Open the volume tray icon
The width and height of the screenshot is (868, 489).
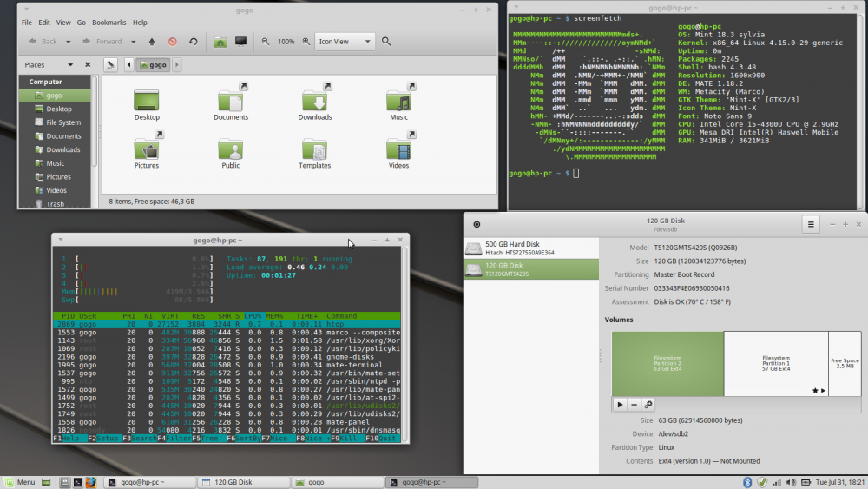[x=791, y=482]
